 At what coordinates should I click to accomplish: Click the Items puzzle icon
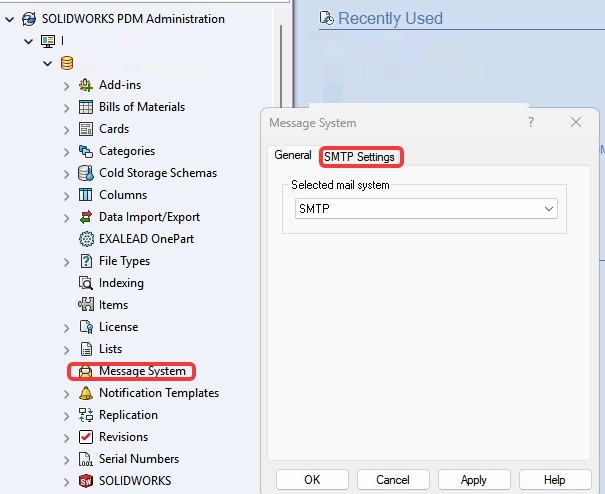pyautogui.click(x=86, y=305)
